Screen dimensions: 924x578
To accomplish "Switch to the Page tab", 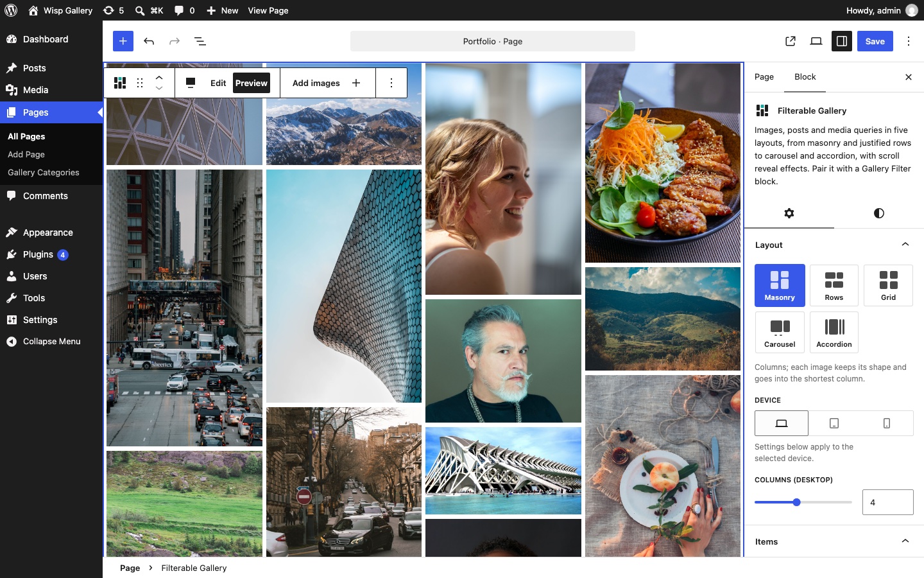I will [764, 77].
